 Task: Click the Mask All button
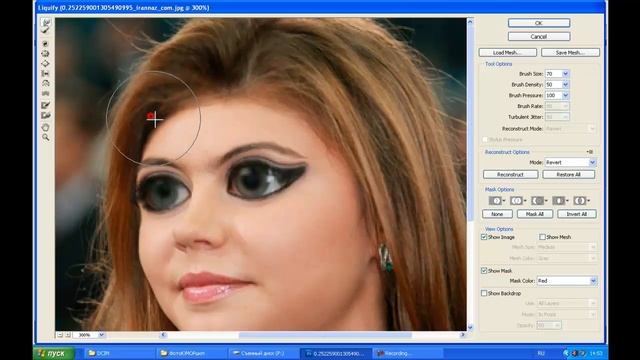click(x=535, y=214)
